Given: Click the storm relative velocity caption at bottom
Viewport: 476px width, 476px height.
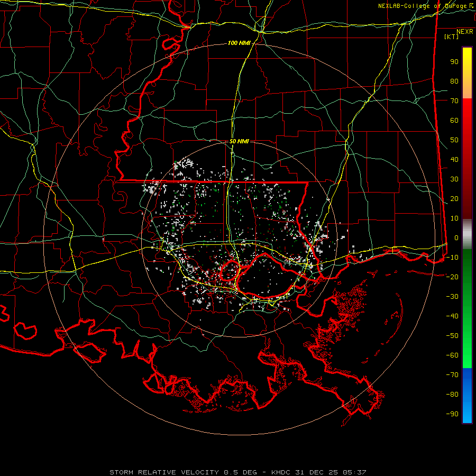Looking at the screenshot, I should 238,472.
